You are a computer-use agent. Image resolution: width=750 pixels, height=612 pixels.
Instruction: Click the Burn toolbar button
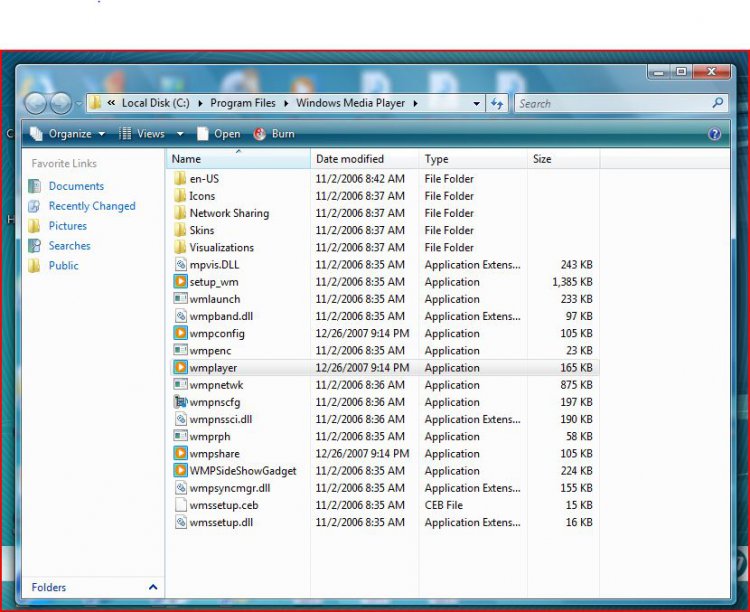point(274,134)
